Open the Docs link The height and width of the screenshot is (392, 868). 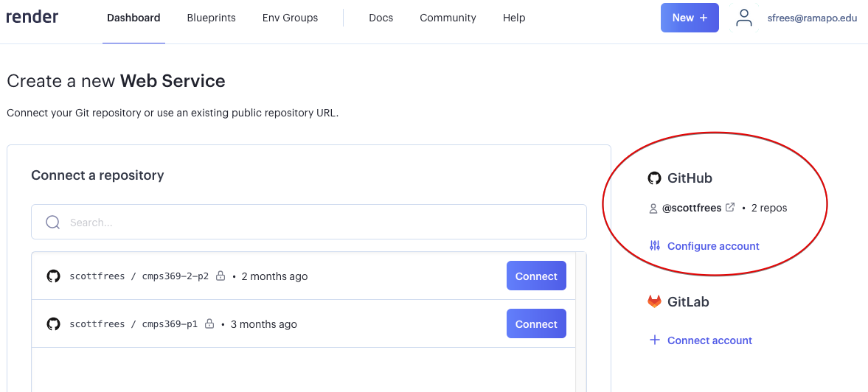(381, 18)
